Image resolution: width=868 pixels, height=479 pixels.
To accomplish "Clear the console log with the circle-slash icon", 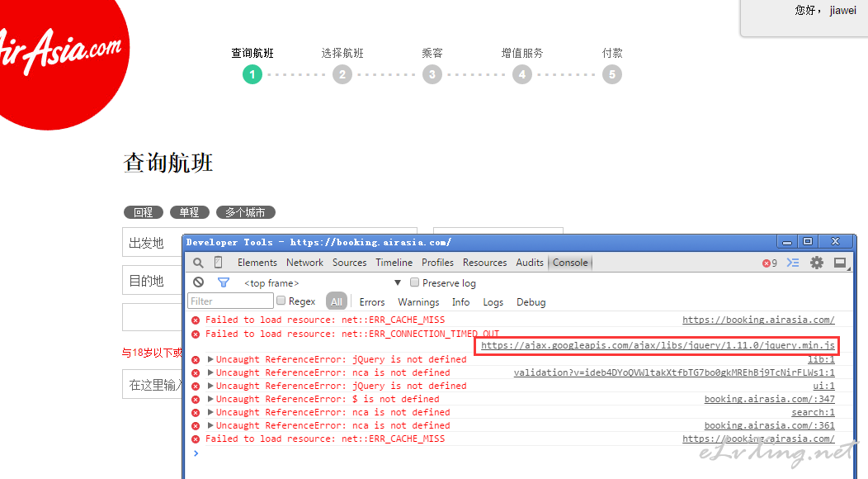I will coord(198,282).
